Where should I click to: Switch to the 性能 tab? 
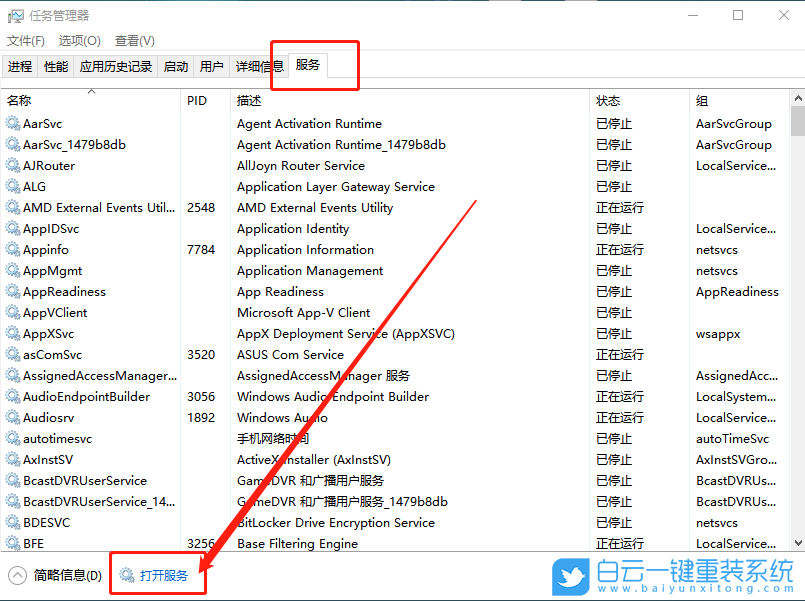[x=58, y=65]
